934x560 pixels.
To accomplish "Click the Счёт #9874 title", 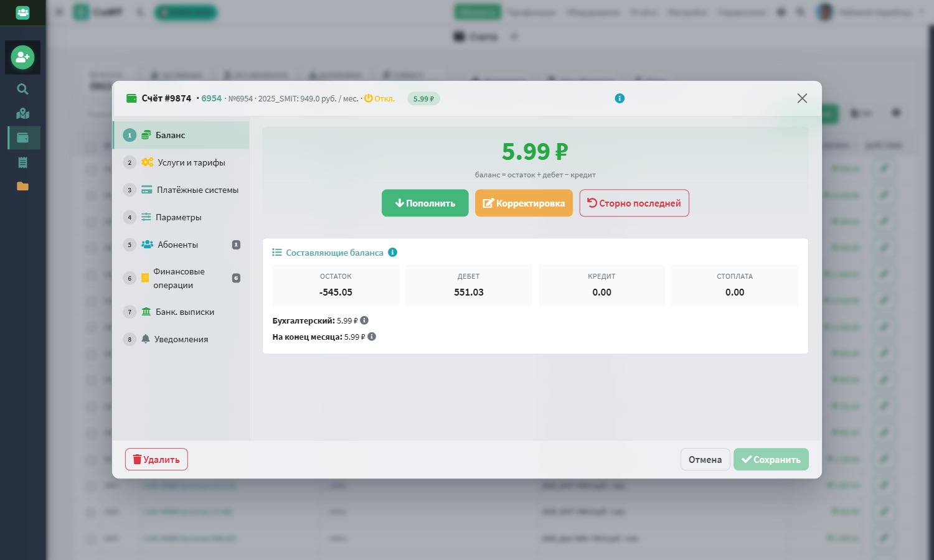I will click(x=166, y=98).
